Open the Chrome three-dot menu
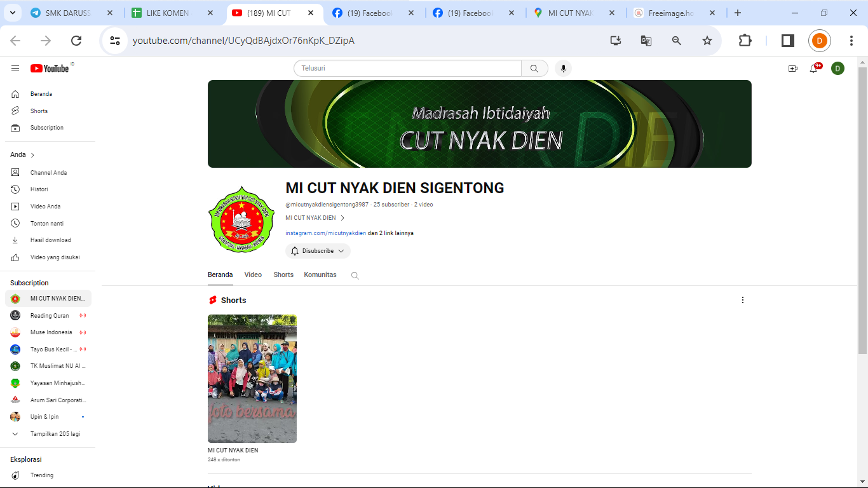This screenshot has height=488, width=868. (x=851, y=41)
